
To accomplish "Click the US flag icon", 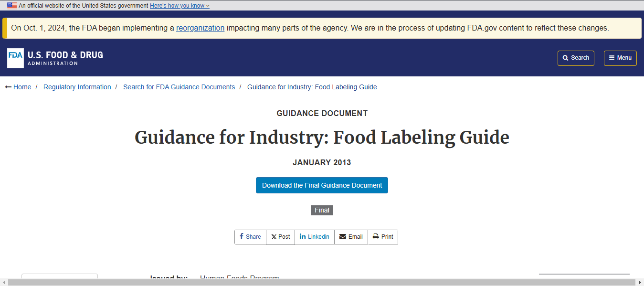I will click(12, 6).
